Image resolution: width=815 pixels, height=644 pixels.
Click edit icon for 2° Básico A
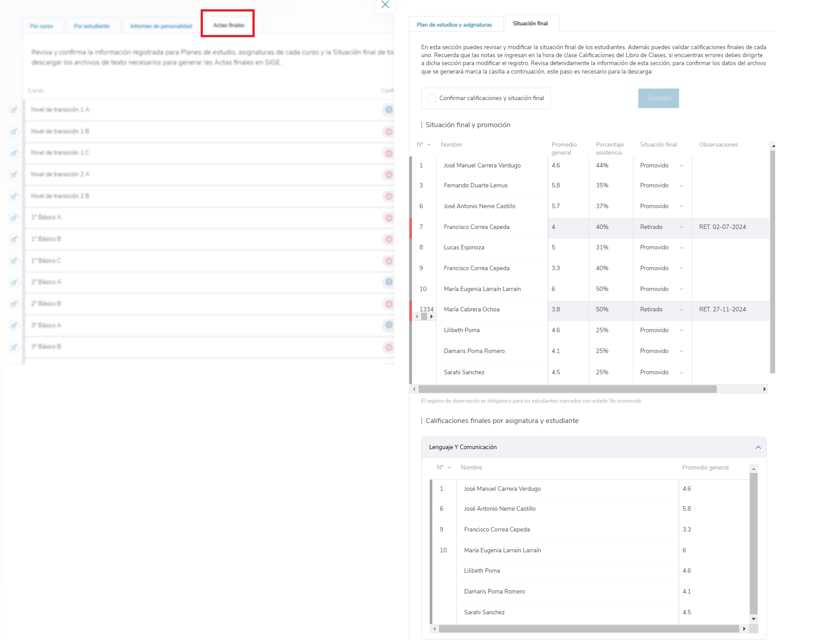click(14, 282)
